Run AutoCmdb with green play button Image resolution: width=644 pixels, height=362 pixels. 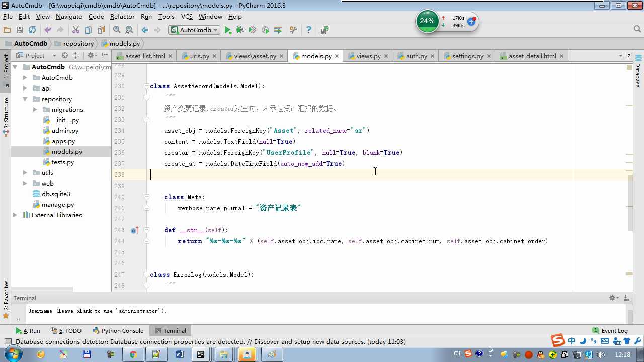(x=228, y=30)
